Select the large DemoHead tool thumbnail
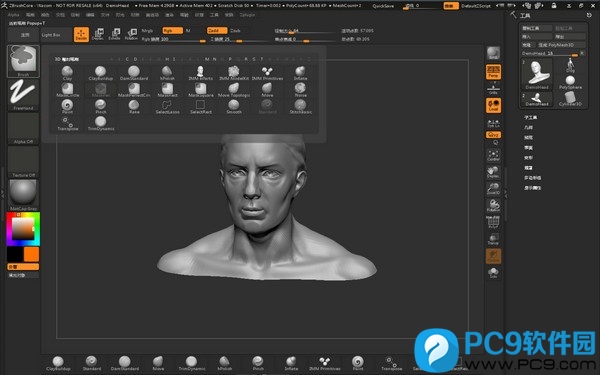Image resolution: width=600 pixels, height=375 pixels. click(537, 74)
